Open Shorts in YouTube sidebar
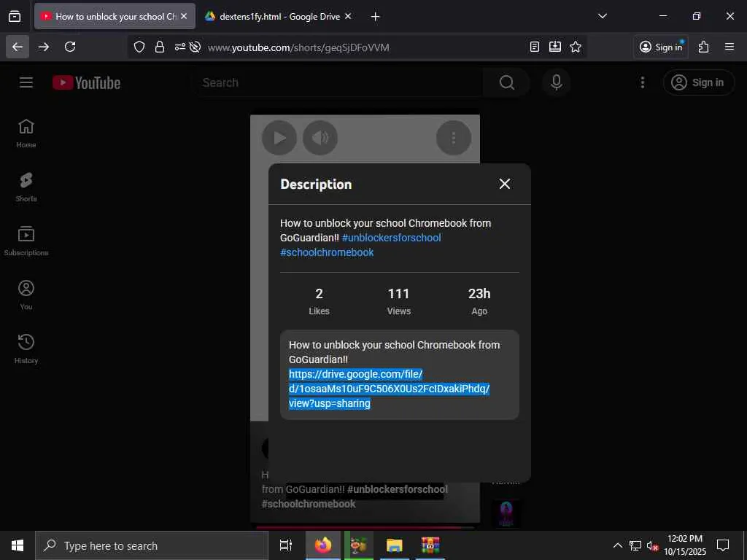Viewport: 747px width, 560px height. tap(26, 187)
